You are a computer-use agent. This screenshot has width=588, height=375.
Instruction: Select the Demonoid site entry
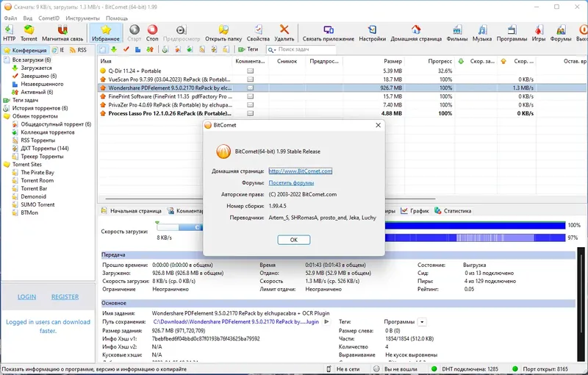[x=33, y=196]
